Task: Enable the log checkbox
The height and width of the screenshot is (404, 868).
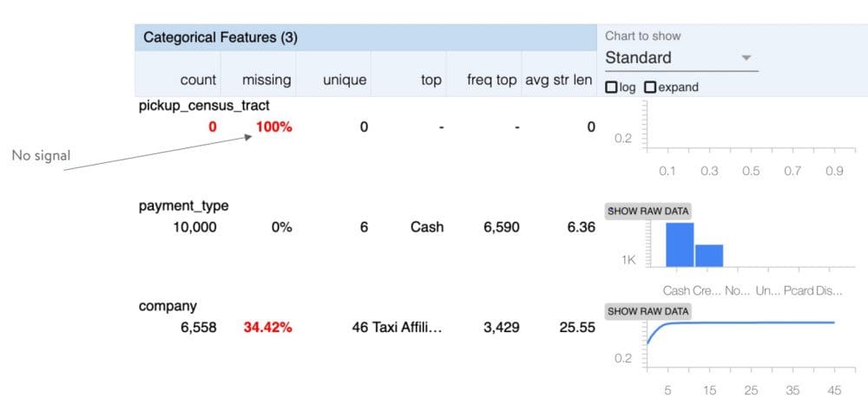Action: (611, 88)
